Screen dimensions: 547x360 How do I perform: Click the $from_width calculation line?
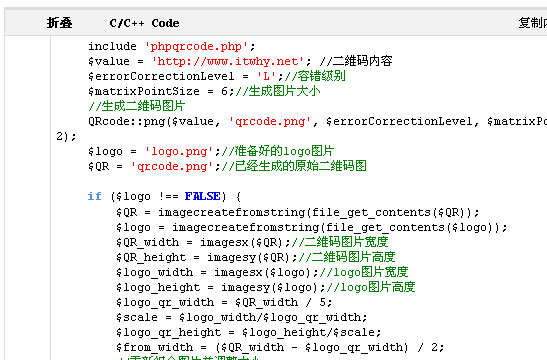point(280,347)
